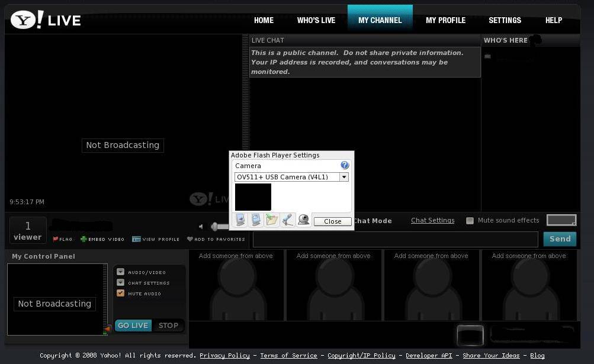594x364 pixels.
Task: Go to the Home tab
Action: (x=264, y=21)
